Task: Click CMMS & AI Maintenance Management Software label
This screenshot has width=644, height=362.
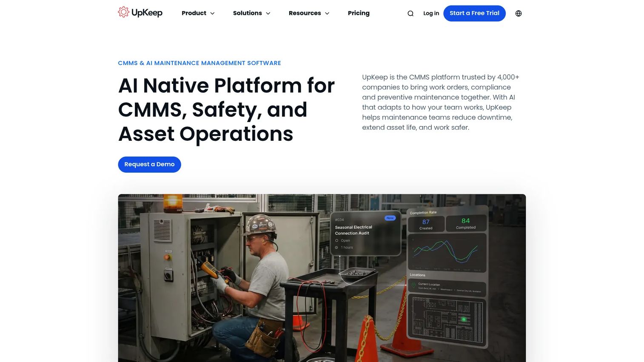Action: coord(199,63)
